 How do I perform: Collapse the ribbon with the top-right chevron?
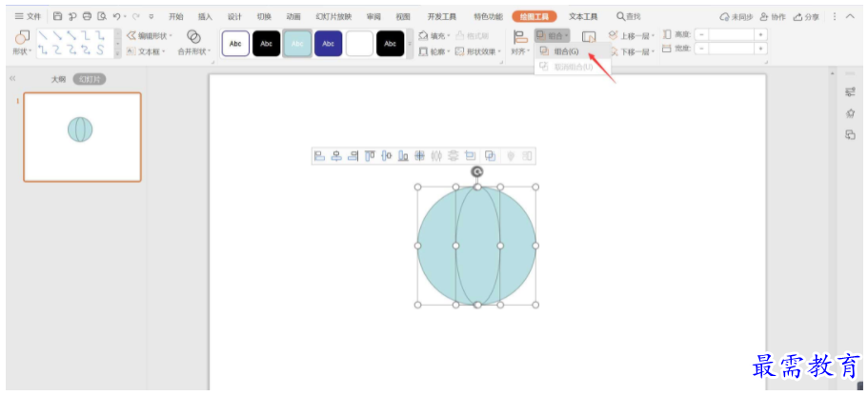pyautogui.click(x=851, y=17)
